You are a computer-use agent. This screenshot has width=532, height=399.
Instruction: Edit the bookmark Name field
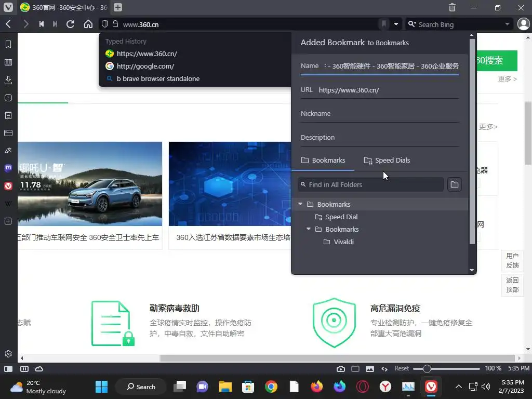point(379,66)
